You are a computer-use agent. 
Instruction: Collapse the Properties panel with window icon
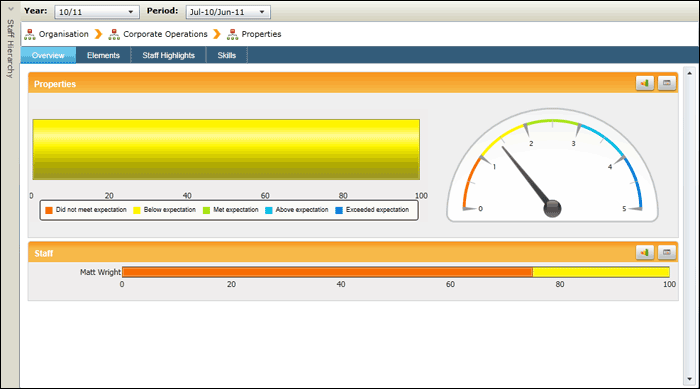click(667, 83)
